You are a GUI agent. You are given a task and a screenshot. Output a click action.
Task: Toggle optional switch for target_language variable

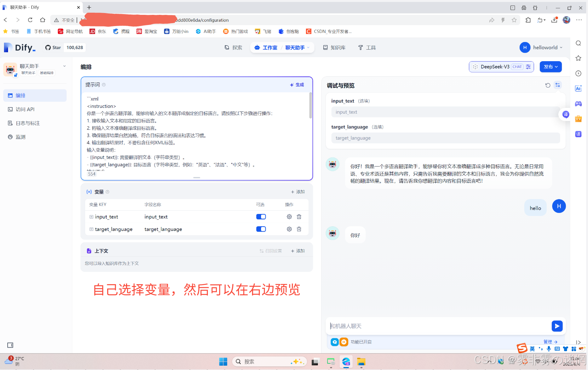point(261,229)
